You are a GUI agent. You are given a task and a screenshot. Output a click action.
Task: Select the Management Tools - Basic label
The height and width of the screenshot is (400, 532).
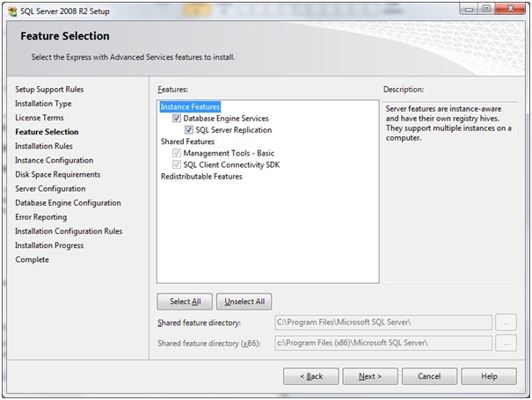(x=229, y=153)
